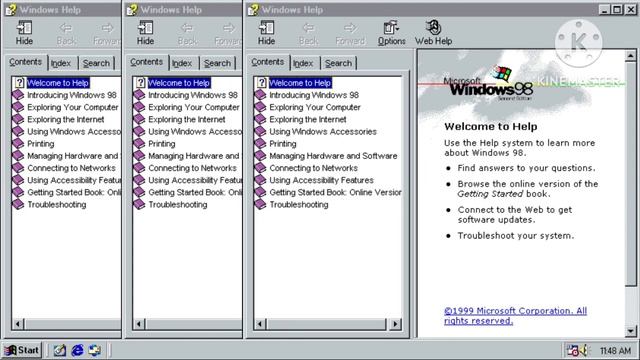Viewport: 640px width, 360px height.
Task: Expand Exploring Your Computer in rightmost window
Action: click(315, 107)
